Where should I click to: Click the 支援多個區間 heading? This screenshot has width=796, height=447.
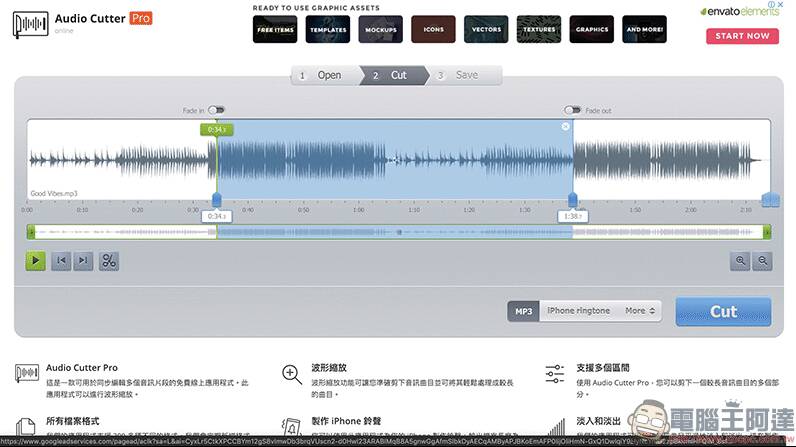[x=603, y=367]
